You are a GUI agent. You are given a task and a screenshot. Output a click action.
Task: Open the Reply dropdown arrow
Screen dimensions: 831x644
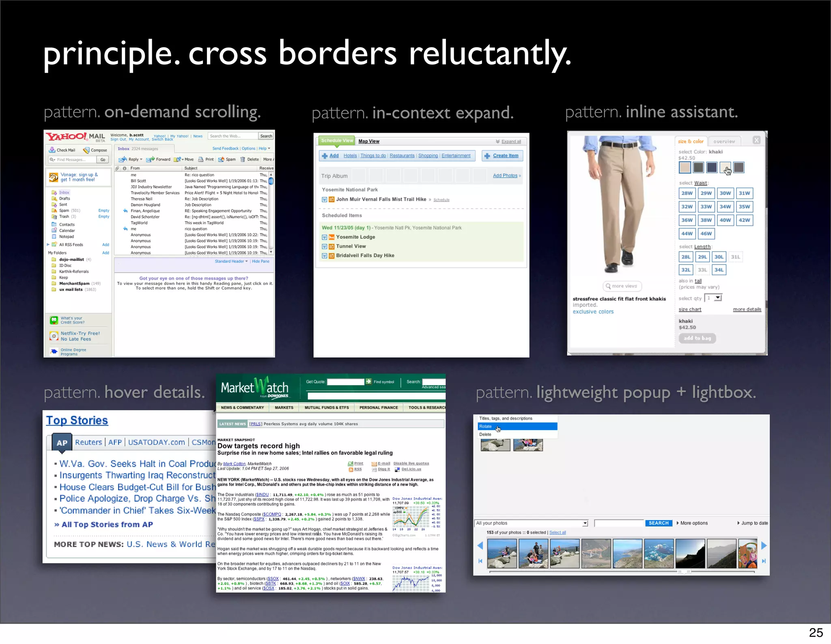point(141,159)
